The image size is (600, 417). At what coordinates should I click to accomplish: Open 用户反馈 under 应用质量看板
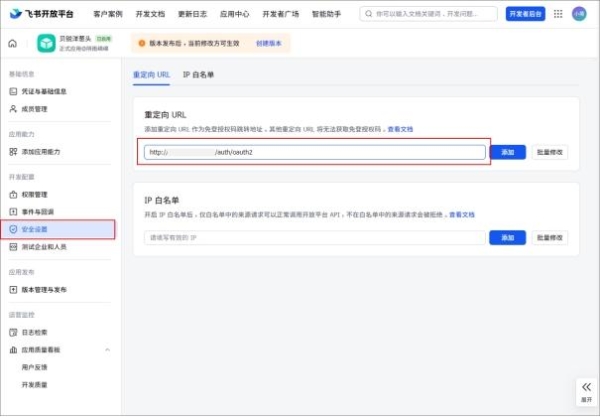[x=34, y=367]
